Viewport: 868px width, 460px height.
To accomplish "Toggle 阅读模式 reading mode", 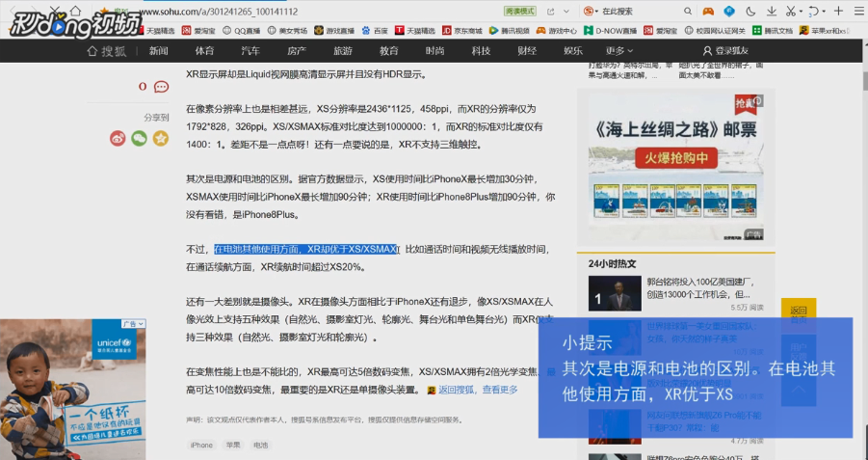I will [x=520, y=11].
